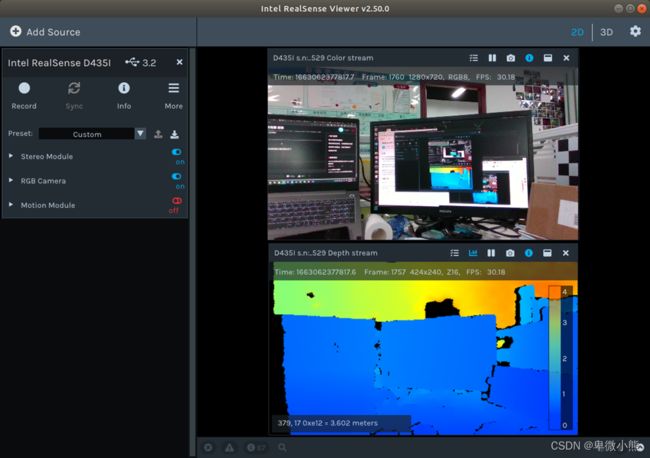Toggle Color stream info overlay
This screenshot has width=650, height=458.
pyautogui.click(x=529, y=58)
